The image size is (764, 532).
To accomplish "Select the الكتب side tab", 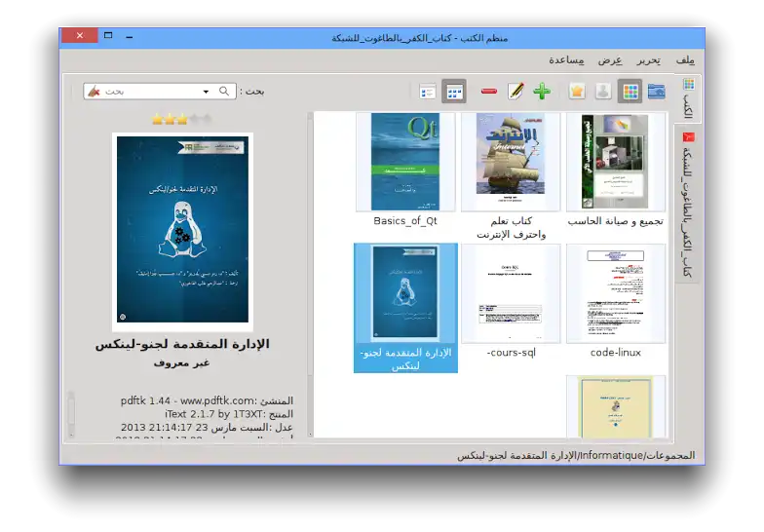I will [x=688, y=99].
